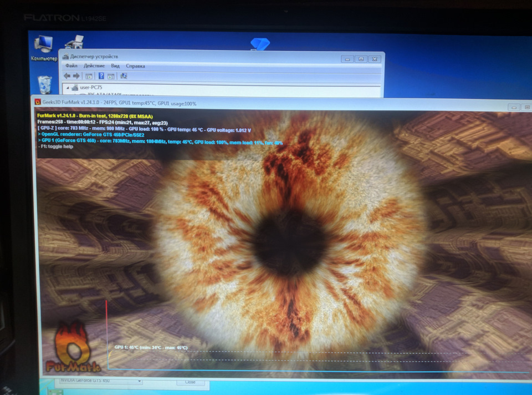Open the printer/scanner desktop shortcut
The height and width of the screenshot is (395, 532).
(74, 42)
